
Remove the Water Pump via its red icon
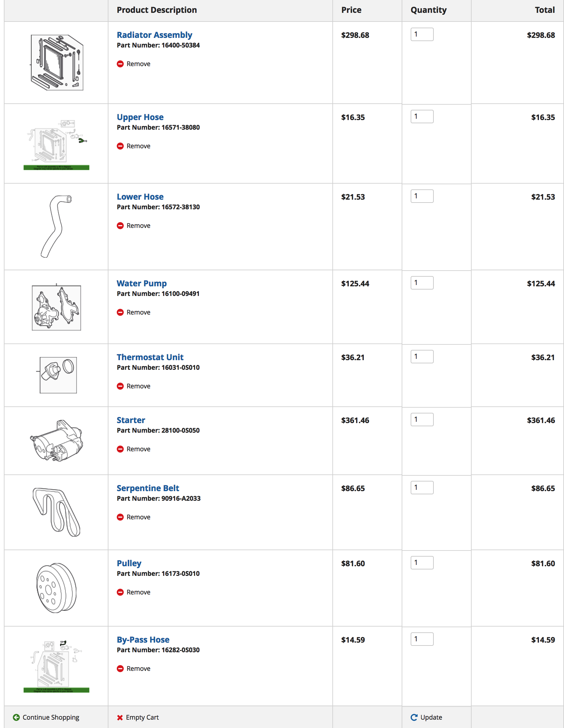(120, 312)
